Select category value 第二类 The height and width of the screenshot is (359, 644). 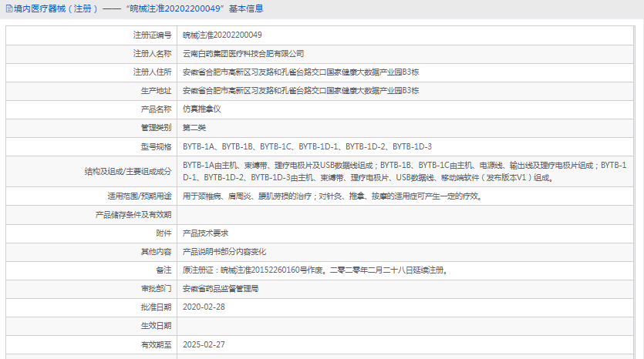click(194, 128)
